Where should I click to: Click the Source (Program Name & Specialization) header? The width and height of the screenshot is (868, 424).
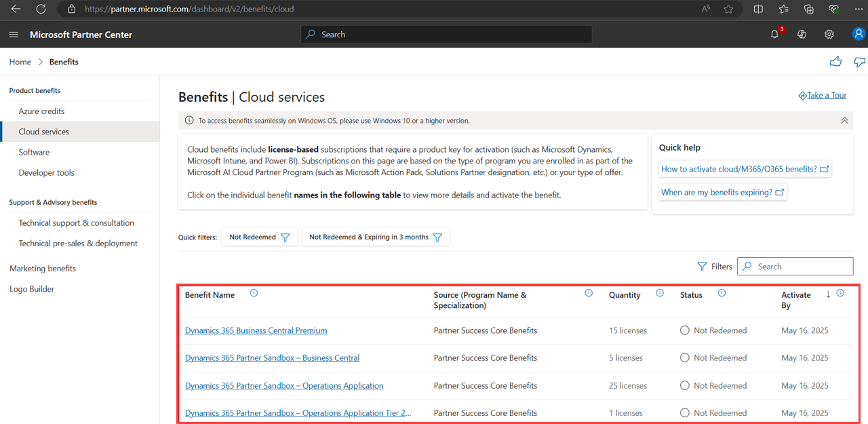pyautogui.click(x=480, y=300)
